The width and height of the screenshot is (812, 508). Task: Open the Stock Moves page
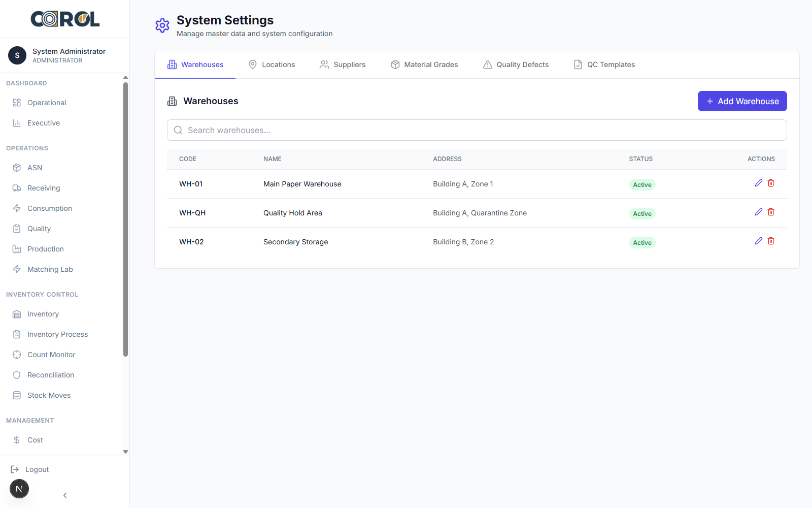click(49, 395)
